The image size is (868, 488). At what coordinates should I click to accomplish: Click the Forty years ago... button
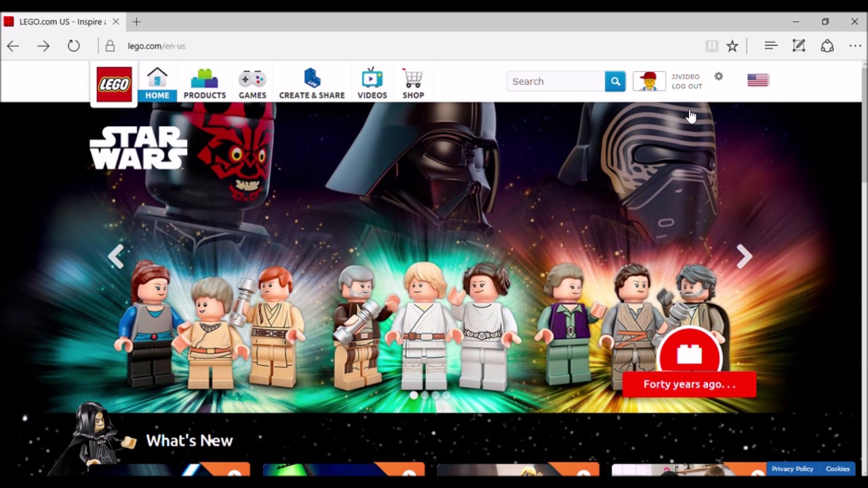pyautogui.click(x=689, y=384)
